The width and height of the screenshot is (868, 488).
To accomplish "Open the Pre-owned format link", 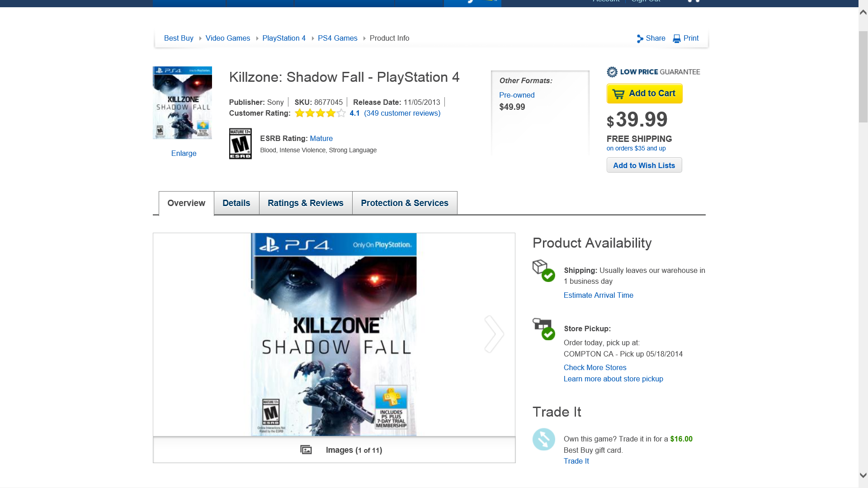I will click(x=517, y=95).
